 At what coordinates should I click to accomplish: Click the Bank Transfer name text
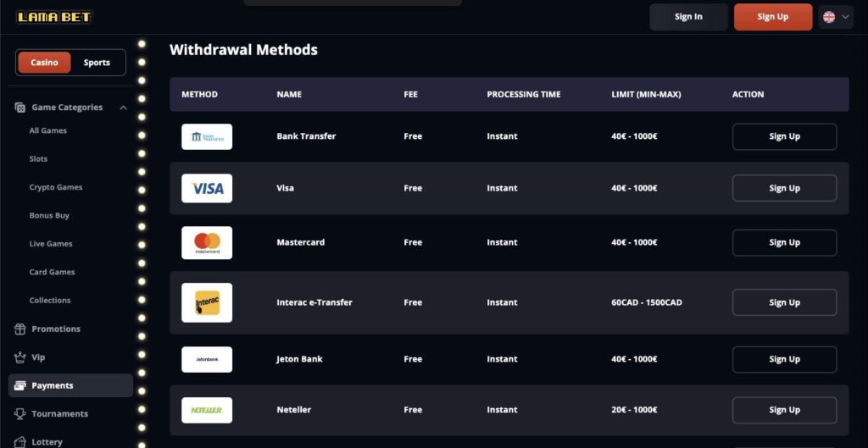click(x=306, y=136)
